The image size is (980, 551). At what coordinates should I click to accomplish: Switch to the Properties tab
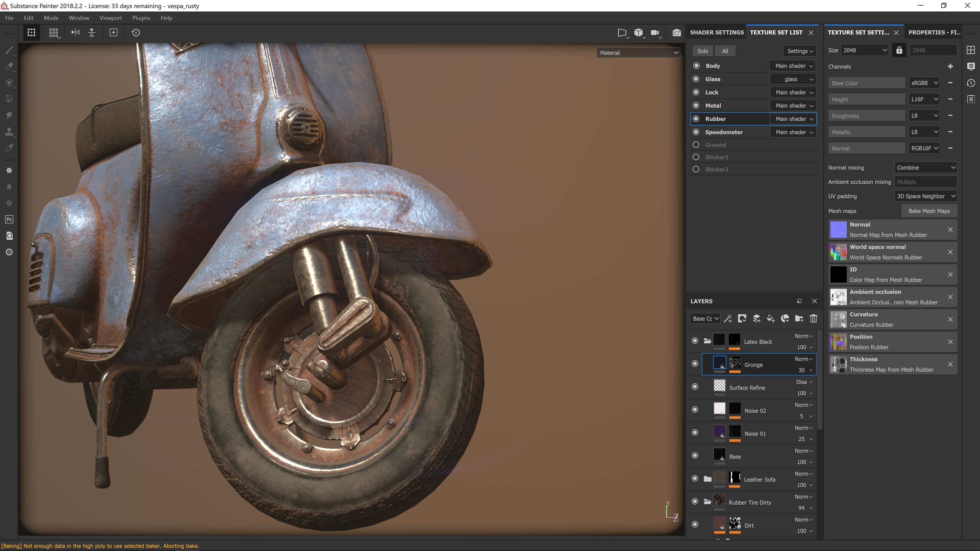[934, 32]
